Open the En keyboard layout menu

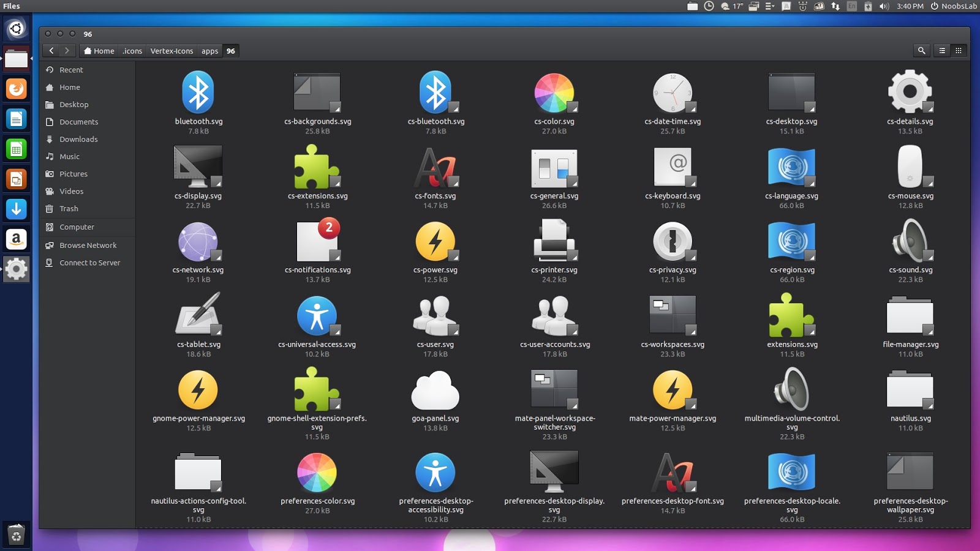[851, 7]
